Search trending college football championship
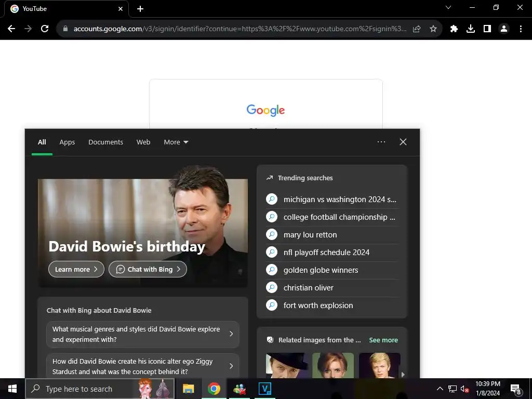This screenshot has width=532, height=399. pyautogui.click(x=332, y=217)
